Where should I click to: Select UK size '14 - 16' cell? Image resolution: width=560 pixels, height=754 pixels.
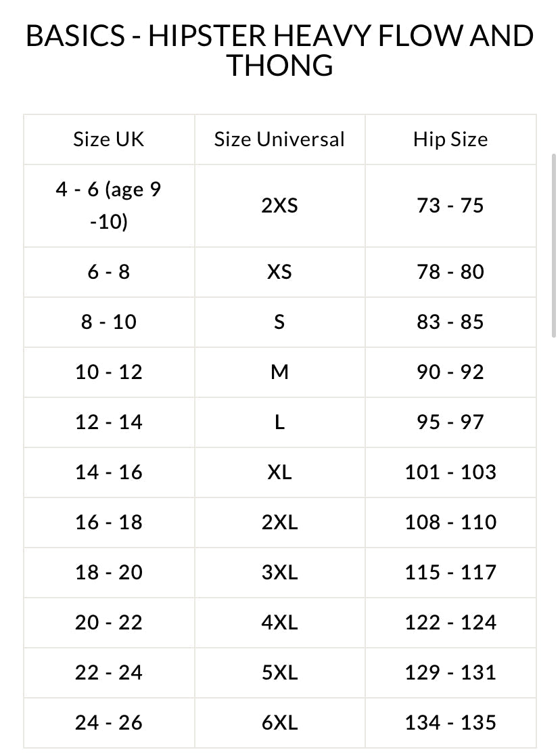tap(109, 472)
